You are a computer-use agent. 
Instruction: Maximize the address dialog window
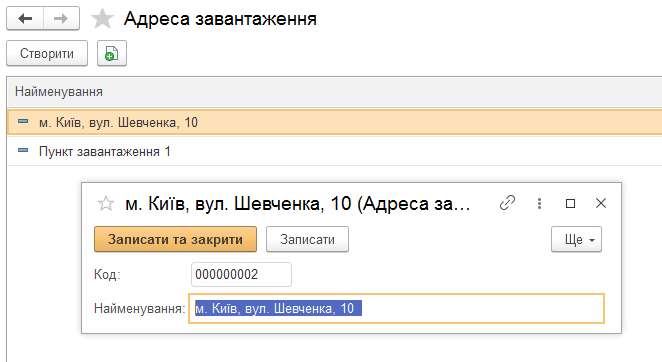tap(570, 204)
